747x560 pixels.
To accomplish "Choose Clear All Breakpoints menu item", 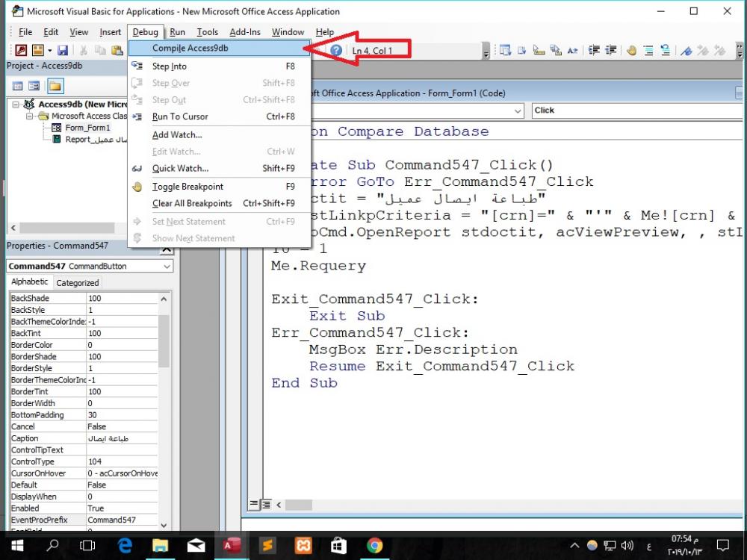I will coord(219,203).
